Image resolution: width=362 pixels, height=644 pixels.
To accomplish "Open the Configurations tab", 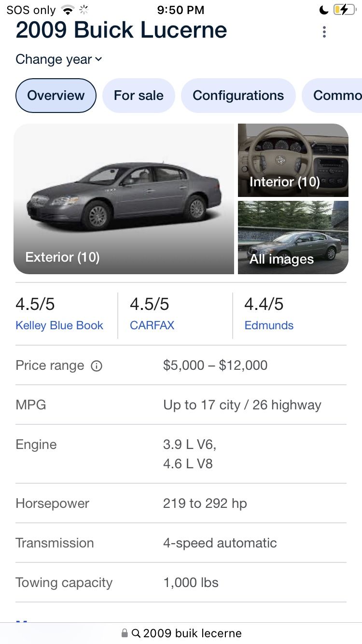I will tap(238, 96).
